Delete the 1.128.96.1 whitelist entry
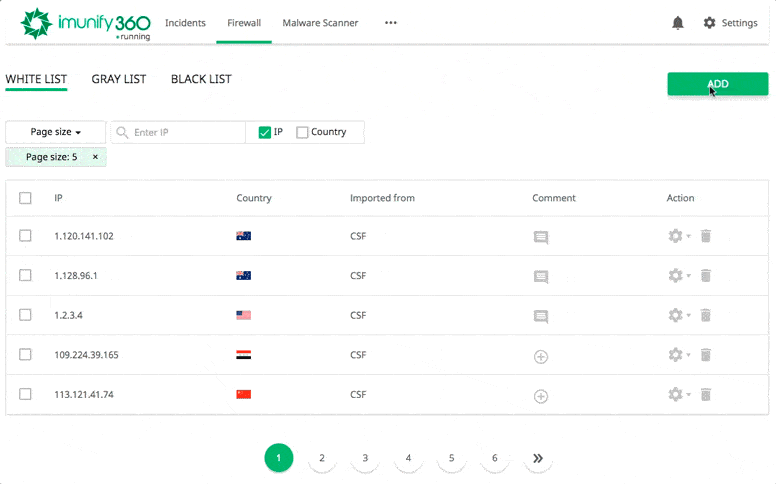Viewport: 776px width, 484px height. click(705, 276)
